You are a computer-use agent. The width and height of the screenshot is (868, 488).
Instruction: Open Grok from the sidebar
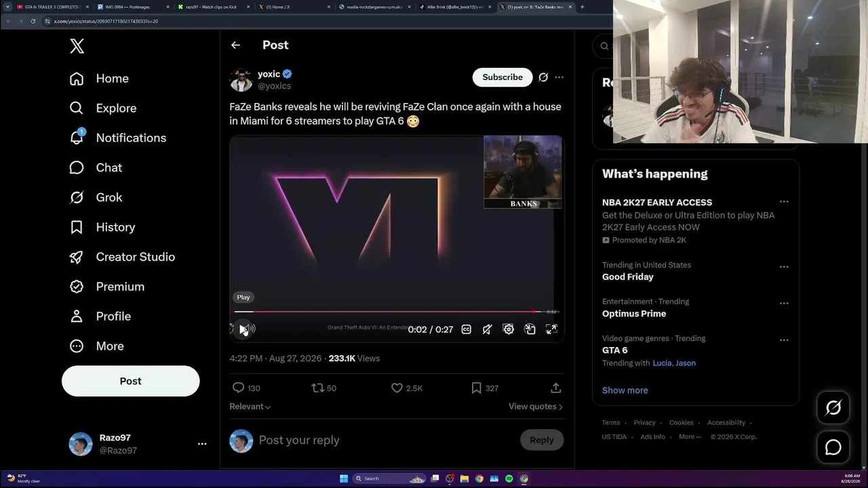tap(96, 197)
